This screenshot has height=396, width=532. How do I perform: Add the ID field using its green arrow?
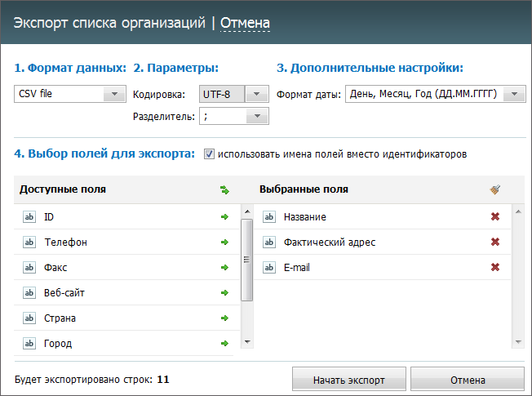point(224,216)
